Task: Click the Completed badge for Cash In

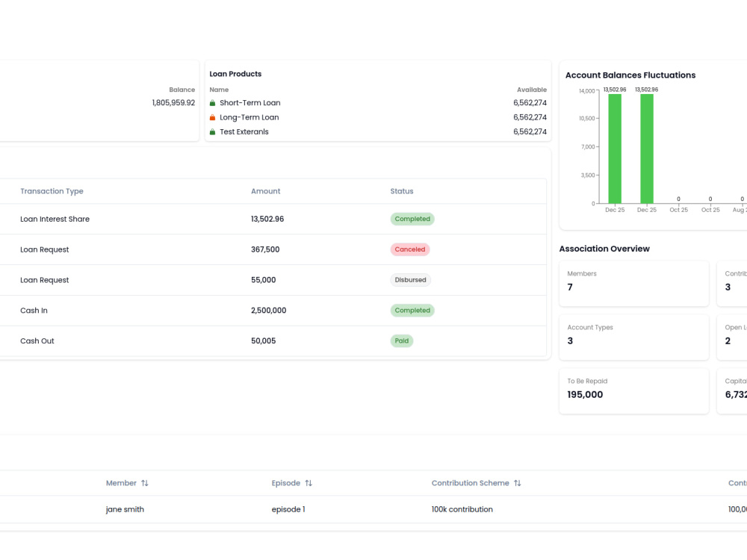Action: [412, 311]
